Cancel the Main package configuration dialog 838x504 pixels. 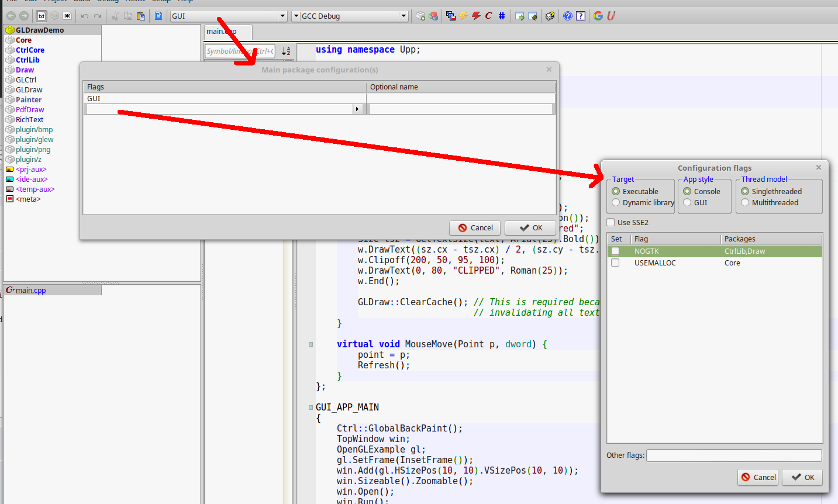475,228
